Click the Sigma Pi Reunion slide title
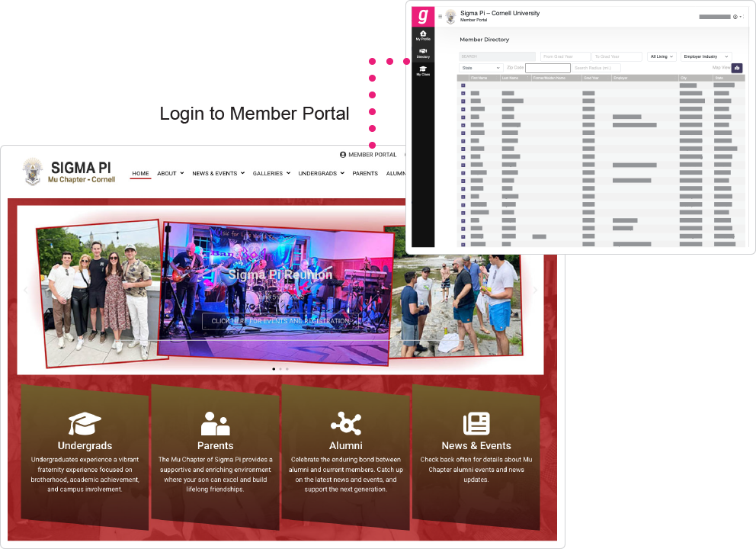 point(280,275)
